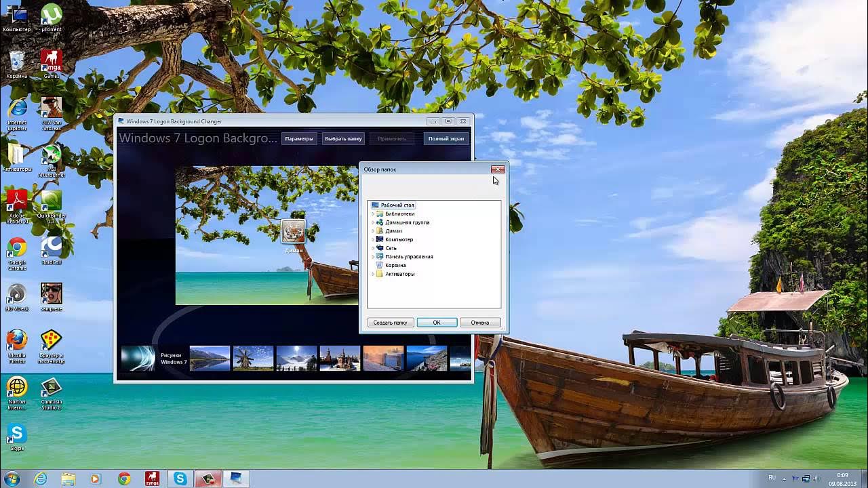Open QuickBinder 1.7 desktop shortcut
The image size is (868, 488).
tap(52, 207)
